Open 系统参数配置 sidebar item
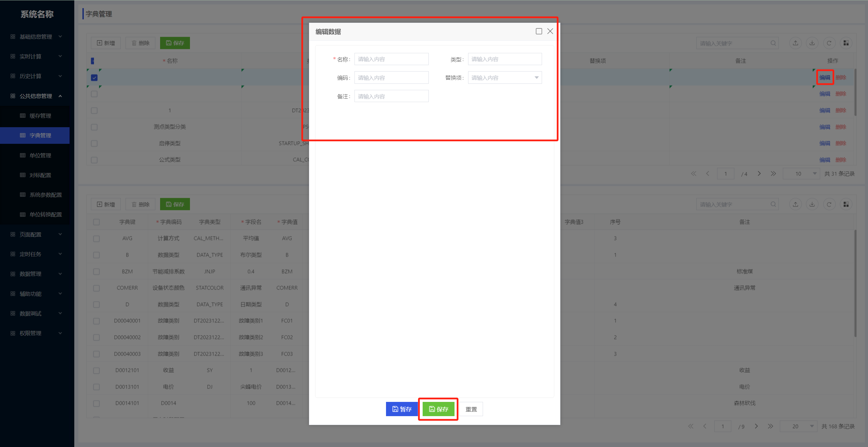This screenshot has width=868, height=447. pyautogui.click(x=35, y=195)
